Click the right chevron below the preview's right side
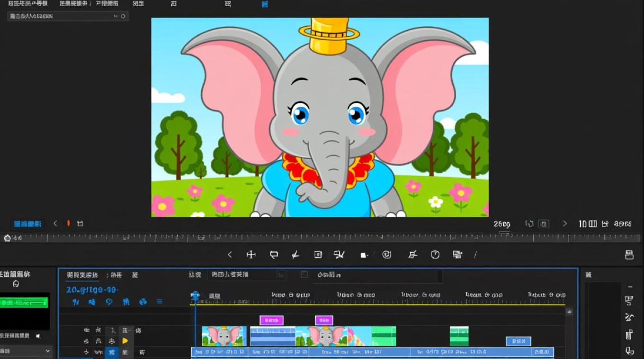This screenshot has width=644, height=359. coord(564,224)
